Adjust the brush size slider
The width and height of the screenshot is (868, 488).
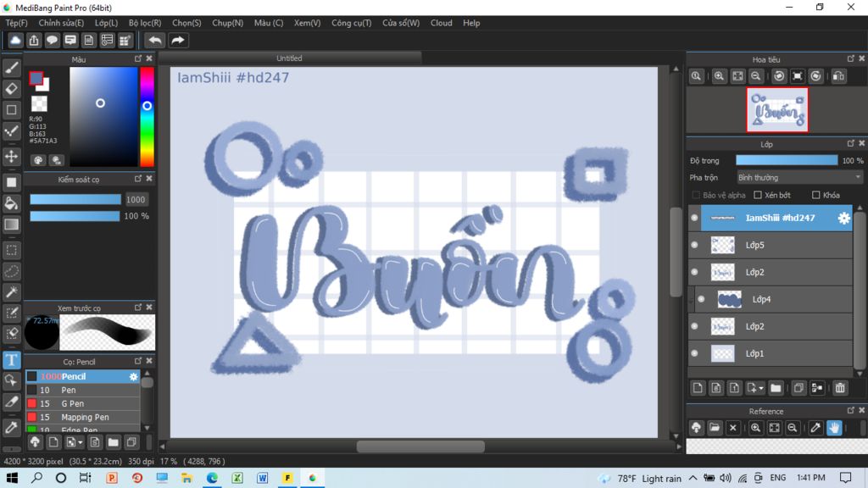click(75, 199)
